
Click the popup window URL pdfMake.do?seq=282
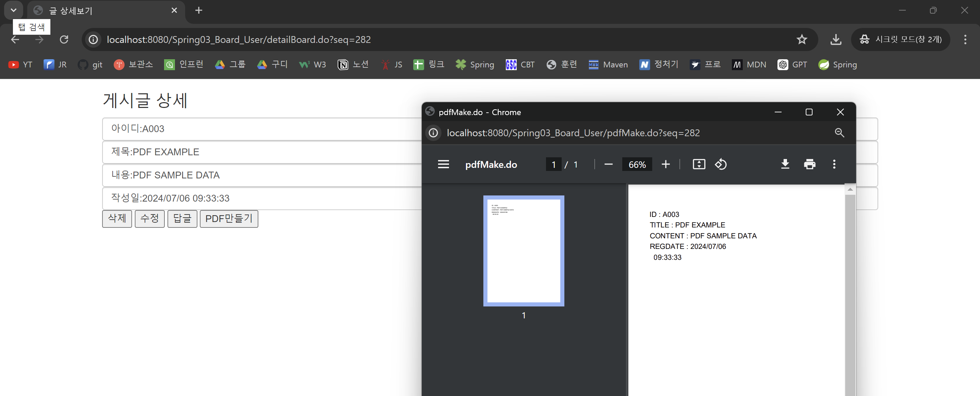[x=573, y=133]
